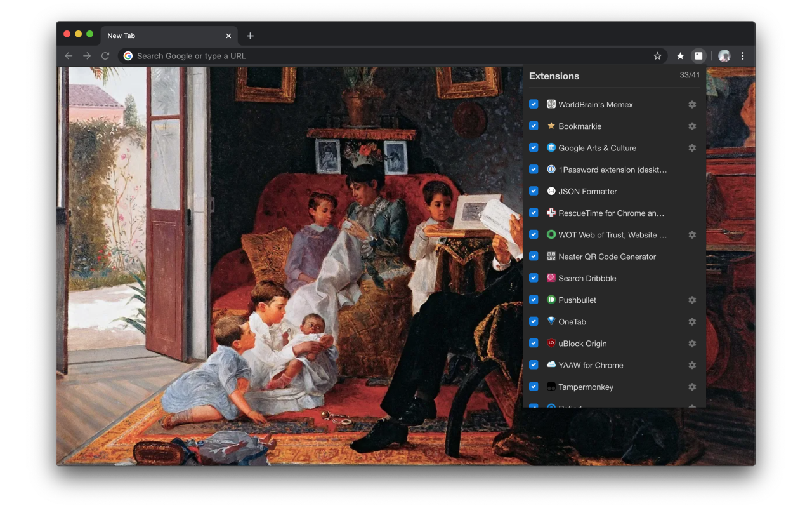812x508 pixels.
Task: Open settings gear for WorldBrain's Memex
Action: click(692, 105)
